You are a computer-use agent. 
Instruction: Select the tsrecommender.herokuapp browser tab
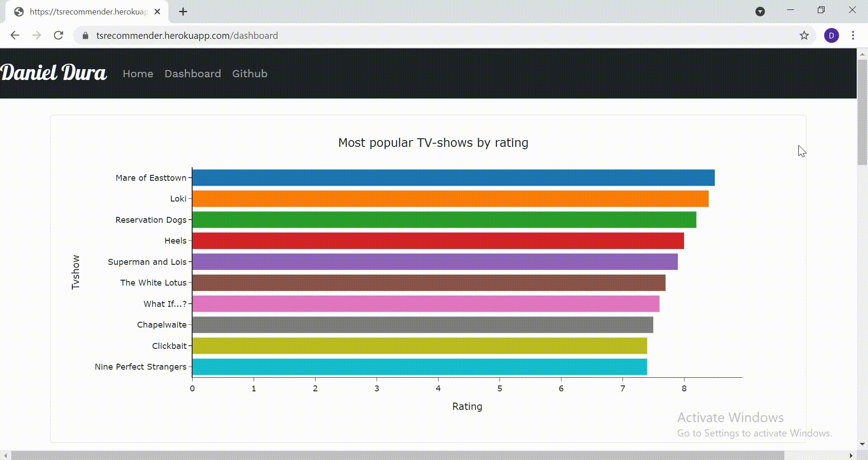click(x=87, y=12)
